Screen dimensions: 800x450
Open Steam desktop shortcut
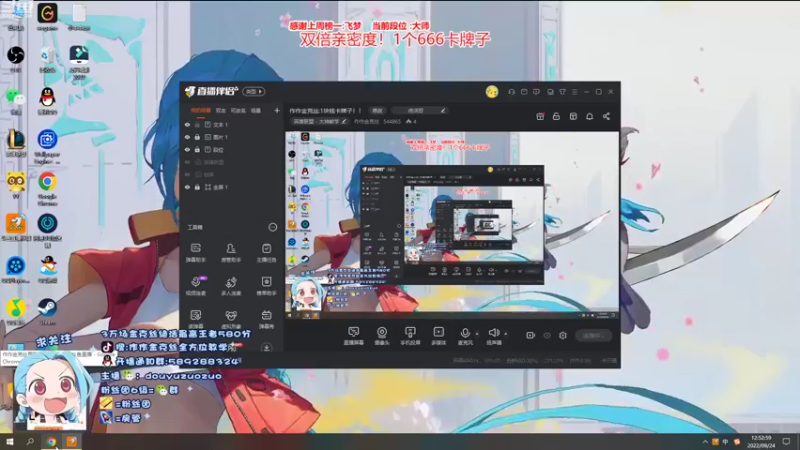[x=47, y=312]
